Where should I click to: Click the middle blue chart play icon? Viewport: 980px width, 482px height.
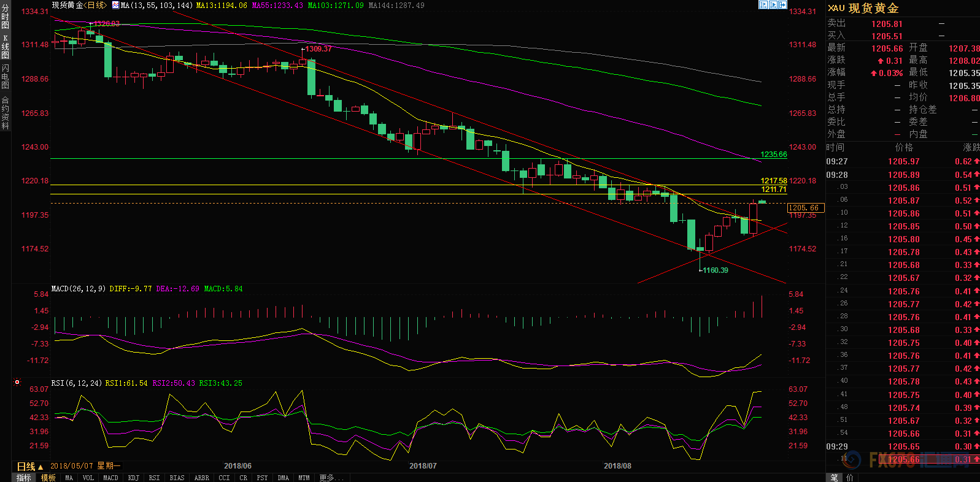click(x=773, y=5)
